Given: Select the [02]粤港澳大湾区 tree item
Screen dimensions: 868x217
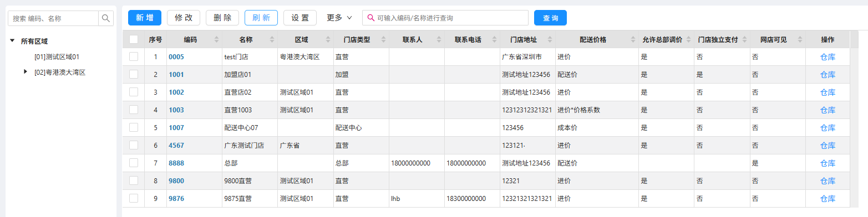Looking at the screenshot, I should click(60, 73).
